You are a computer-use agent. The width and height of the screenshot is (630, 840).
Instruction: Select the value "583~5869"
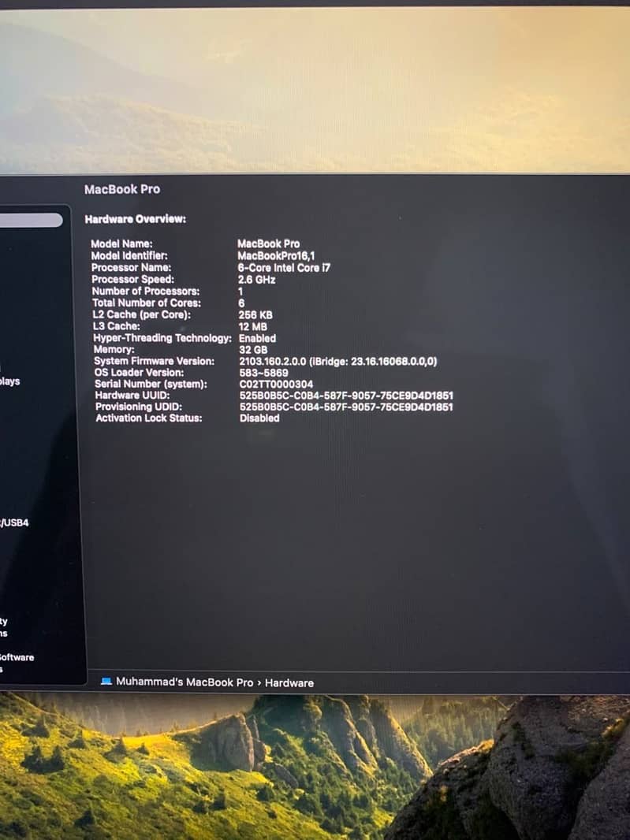pyautogui.click(x=264, y=373)
